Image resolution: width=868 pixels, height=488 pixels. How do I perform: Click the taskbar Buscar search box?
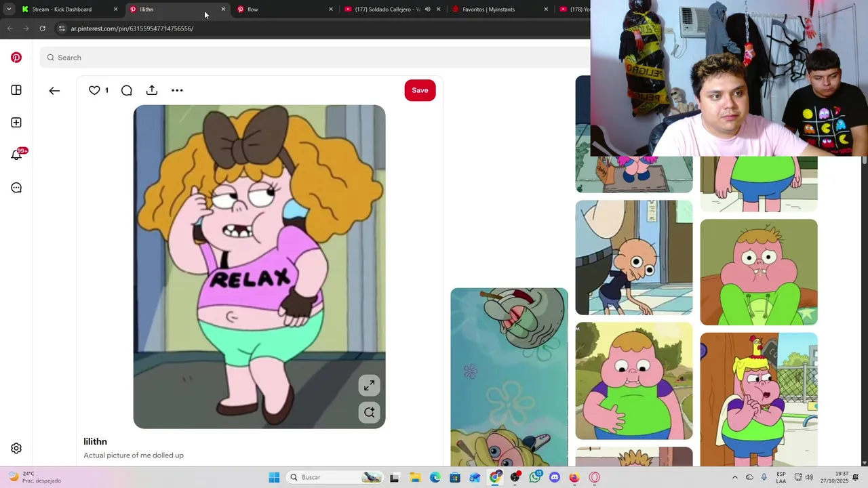click(x=334, y=477)
